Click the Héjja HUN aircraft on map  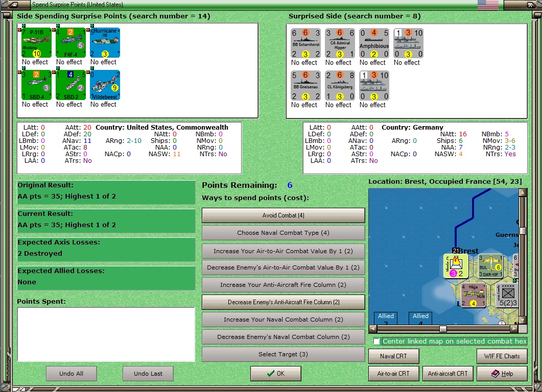473,296
